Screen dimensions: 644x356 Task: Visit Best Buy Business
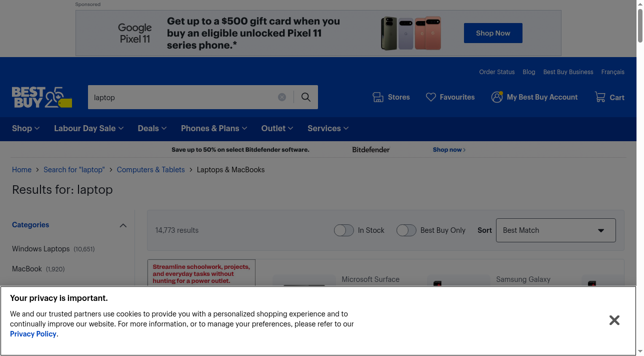(568, 72)
